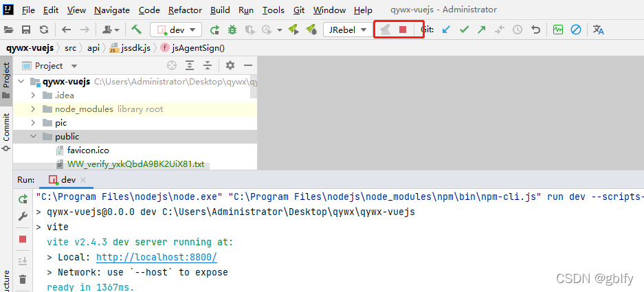The height and width of the screenshot is (292, 644).
Task: Expand the pic folder
Action: point(33,123)
